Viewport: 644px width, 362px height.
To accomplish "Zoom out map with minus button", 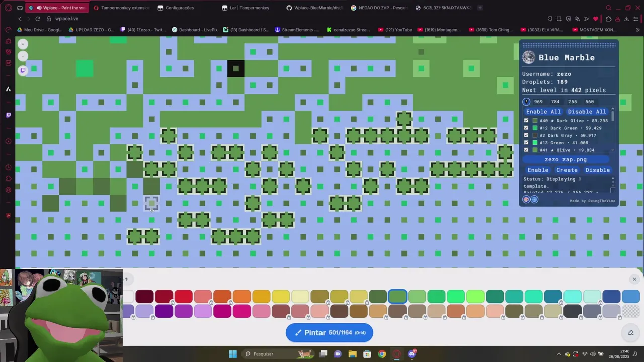I will (23, 56).
